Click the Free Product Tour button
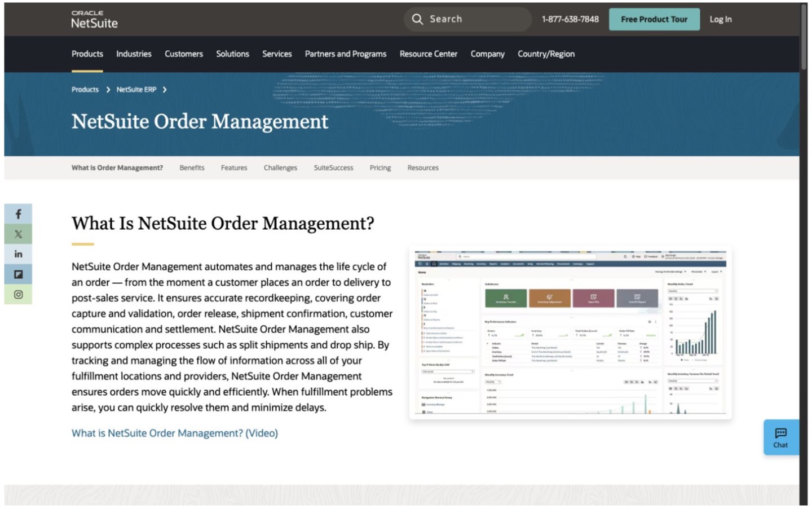Screen dimensions: 812x508 [x=654, y=19]
